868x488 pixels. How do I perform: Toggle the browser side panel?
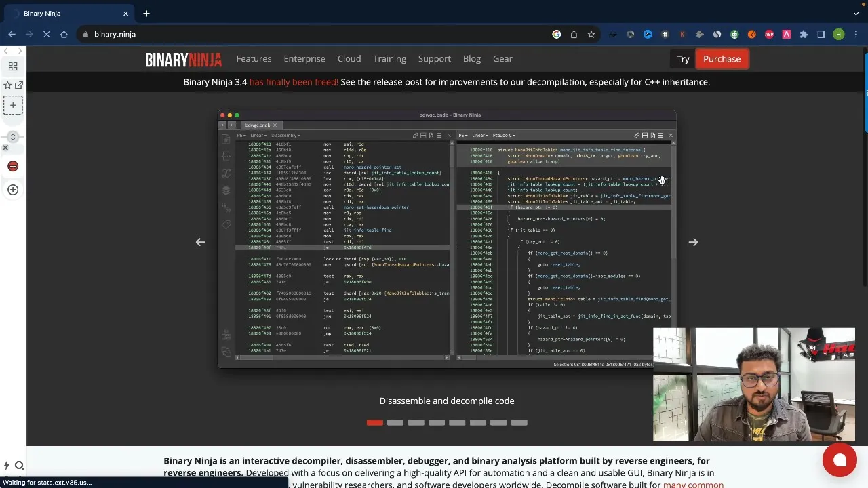click(821, 34)
